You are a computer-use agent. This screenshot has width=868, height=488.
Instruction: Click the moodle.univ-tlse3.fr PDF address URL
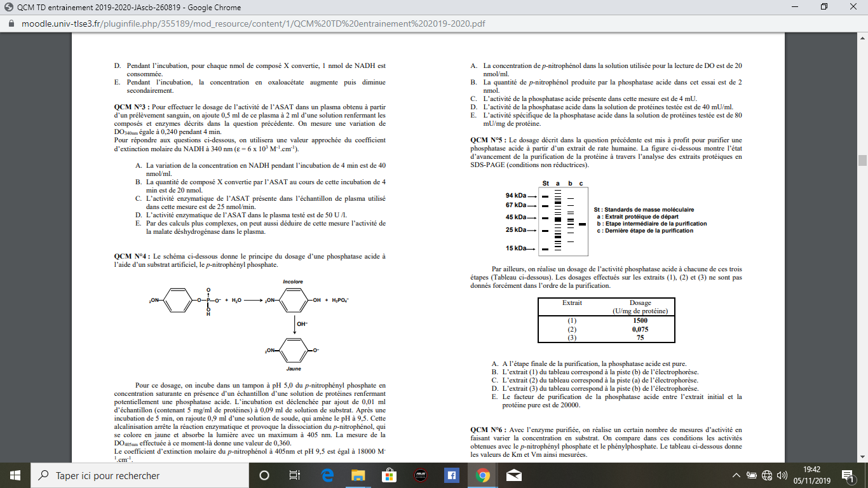[253, 24]
